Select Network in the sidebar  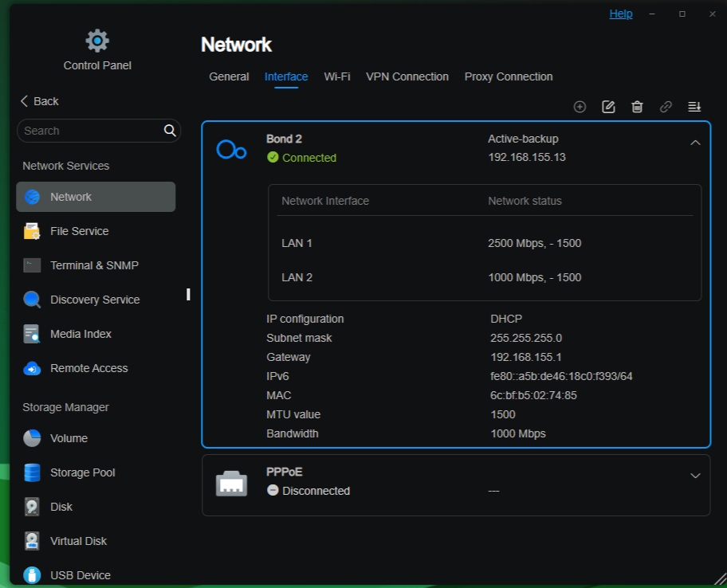[96, 197]
